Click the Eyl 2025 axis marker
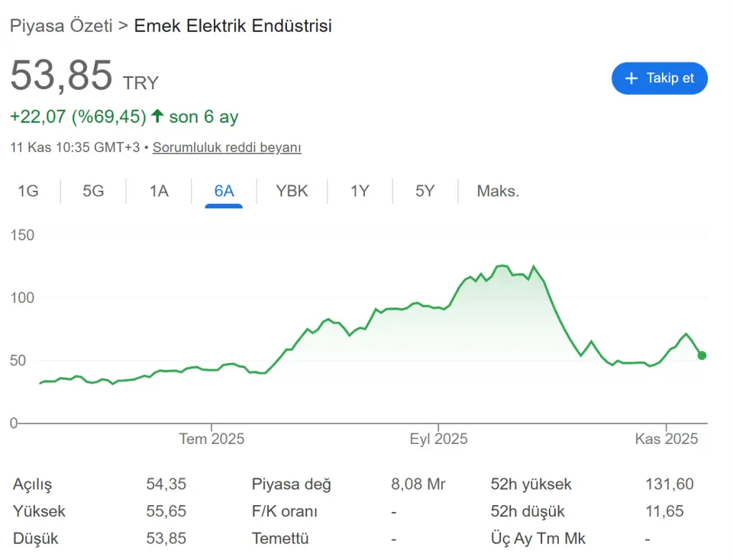The width and height of the screenshot is (733, 560). (x=438, y=439)
